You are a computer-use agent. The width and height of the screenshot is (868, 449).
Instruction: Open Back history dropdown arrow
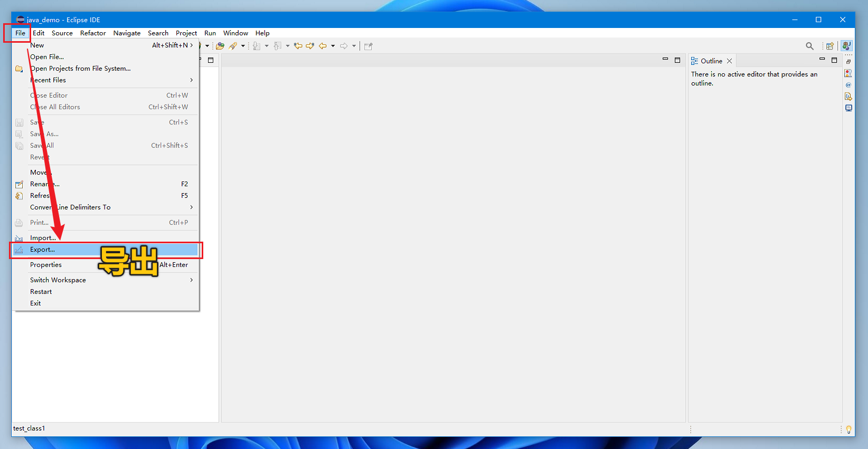coord(333,46)
